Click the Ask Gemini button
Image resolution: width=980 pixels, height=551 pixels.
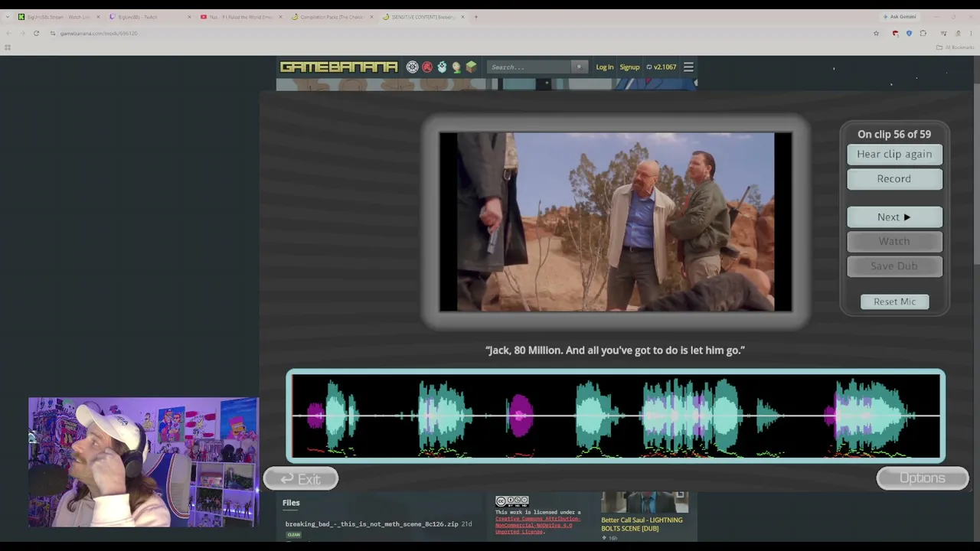coord(900,17)
